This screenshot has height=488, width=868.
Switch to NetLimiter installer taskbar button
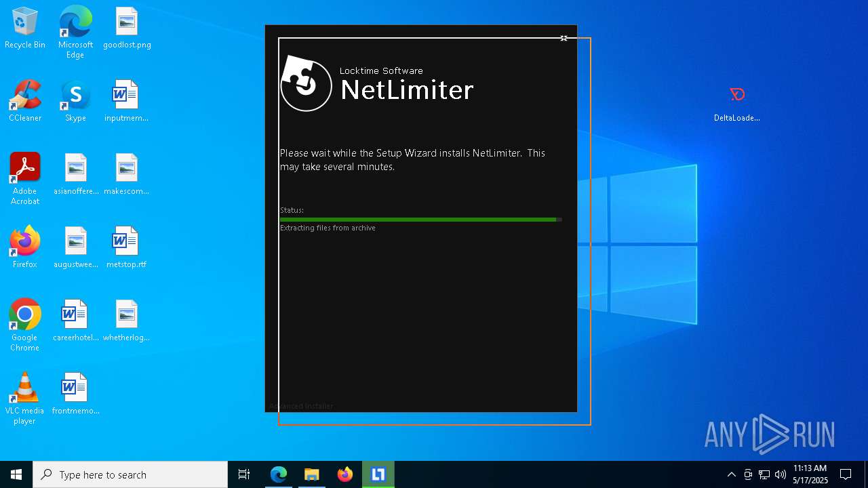(378, 474)
